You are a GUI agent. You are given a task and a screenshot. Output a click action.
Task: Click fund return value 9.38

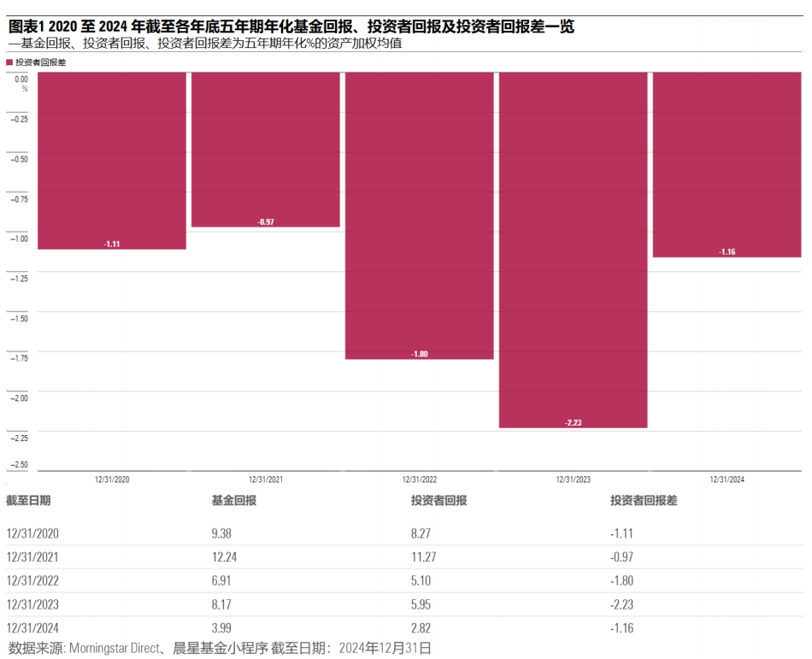pyautogui.click(x=221, y=533)
